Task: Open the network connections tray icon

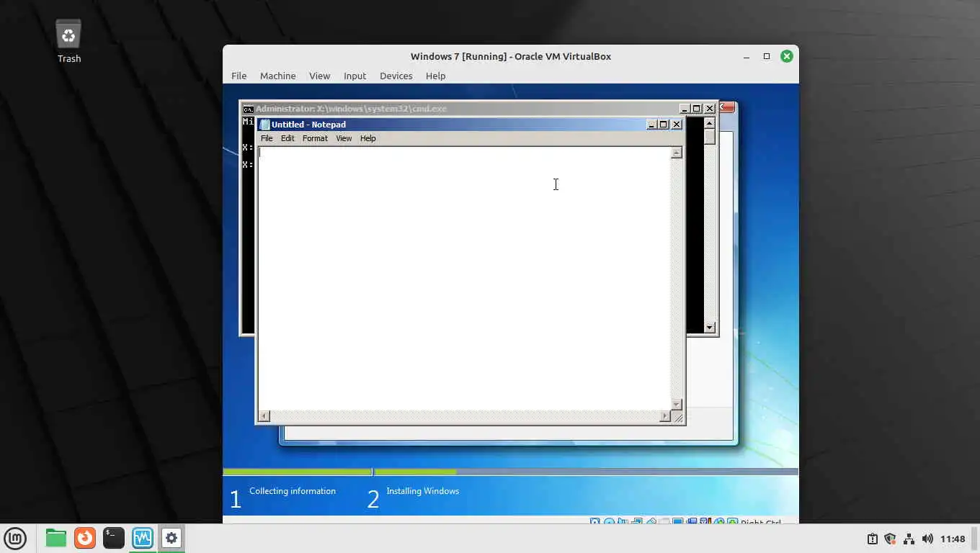Action: (x=909, y=539)
